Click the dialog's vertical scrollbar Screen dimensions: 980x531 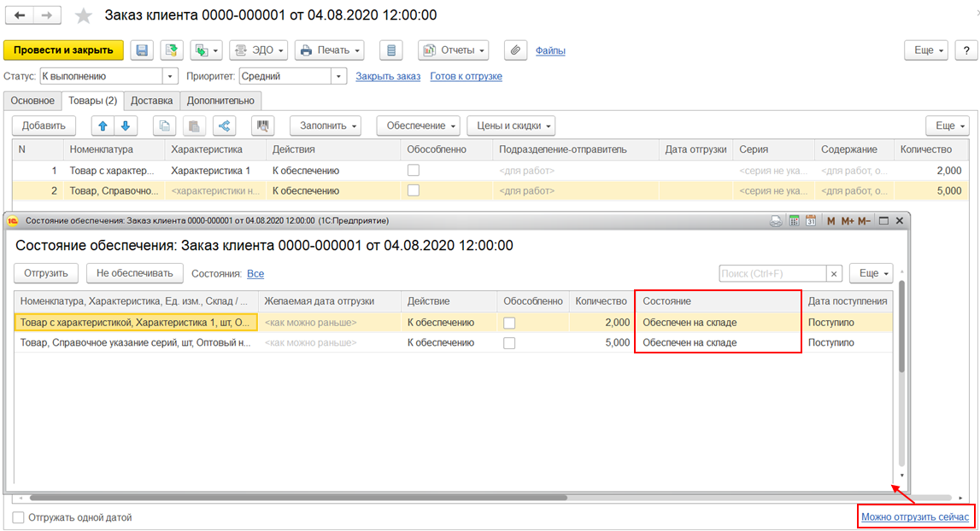902,326
